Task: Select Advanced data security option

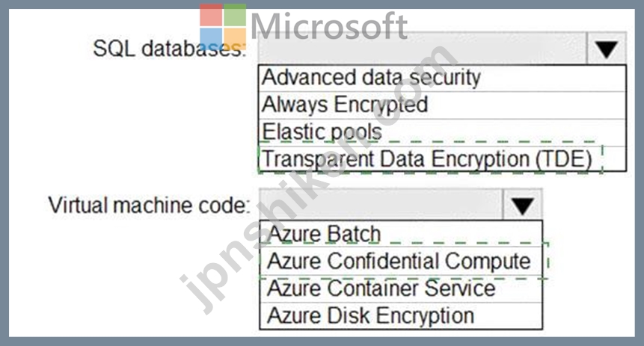Action: (442, 78)
